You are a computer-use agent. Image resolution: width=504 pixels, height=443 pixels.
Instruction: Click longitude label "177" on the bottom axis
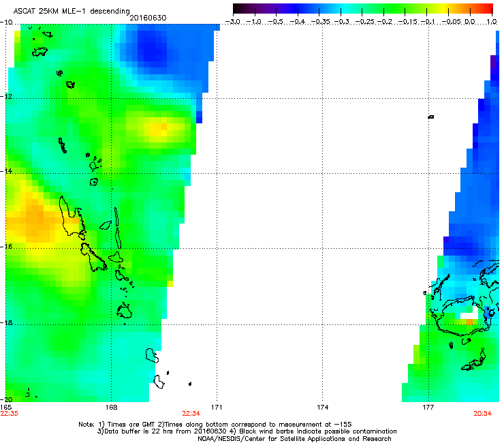pos(428,408)
